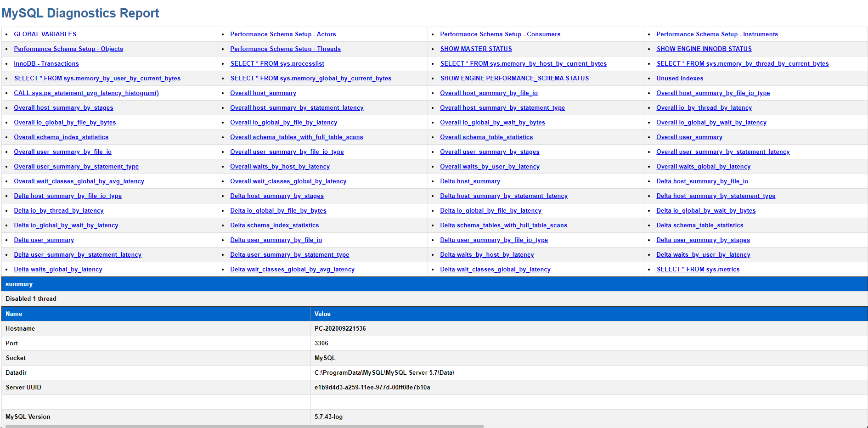Jump to Delta host_summary_by_stages
The width and height of the screenshot is (868, 428).
(277, 196)
